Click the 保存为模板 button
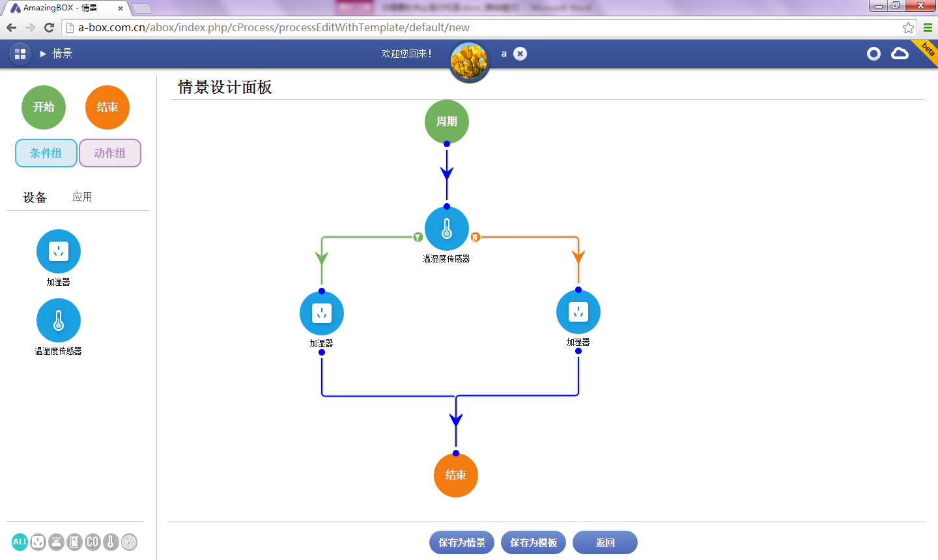938x560 pixels. point(533,542)
